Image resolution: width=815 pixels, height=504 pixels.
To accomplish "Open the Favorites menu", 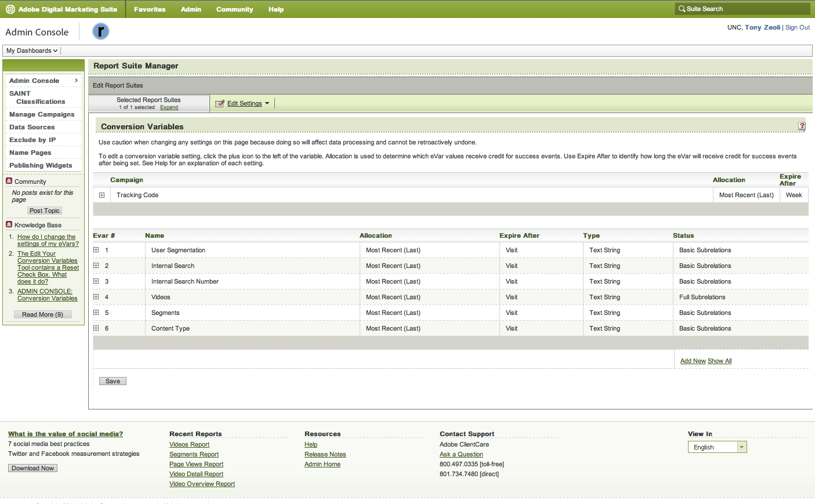I will click(x=150, y=9).
